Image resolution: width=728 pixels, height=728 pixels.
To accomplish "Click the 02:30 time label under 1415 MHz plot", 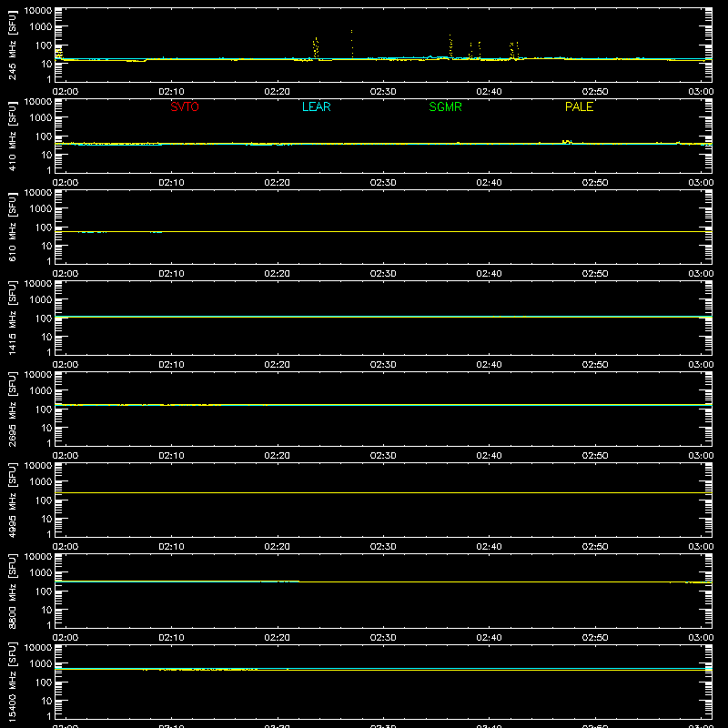I will [x=383, y=365].
